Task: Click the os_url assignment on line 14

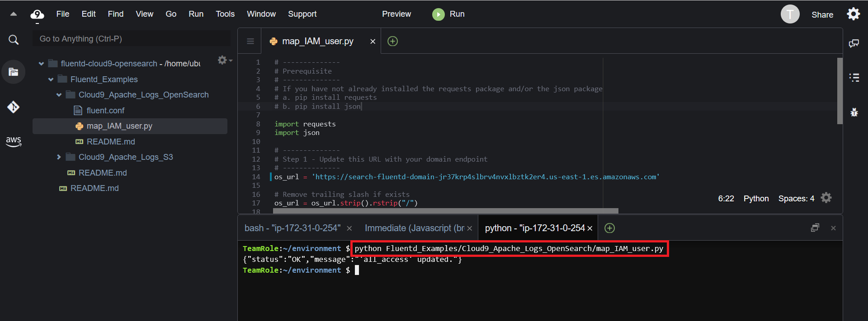Action: (x=467, y=177)
